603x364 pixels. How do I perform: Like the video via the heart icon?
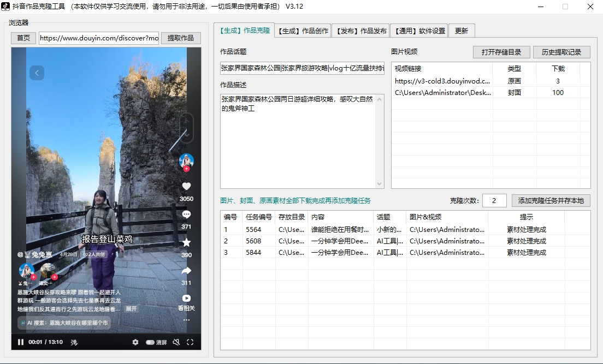click(x=186, y=186)
